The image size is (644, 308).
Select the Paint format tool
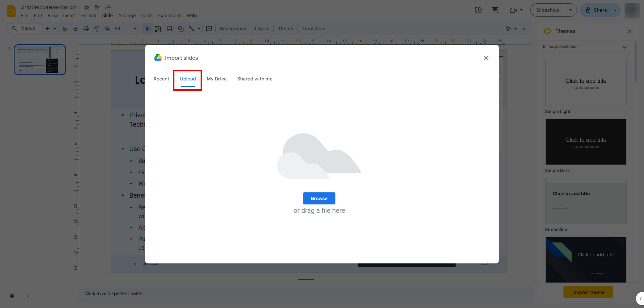(x=97, y=29)
